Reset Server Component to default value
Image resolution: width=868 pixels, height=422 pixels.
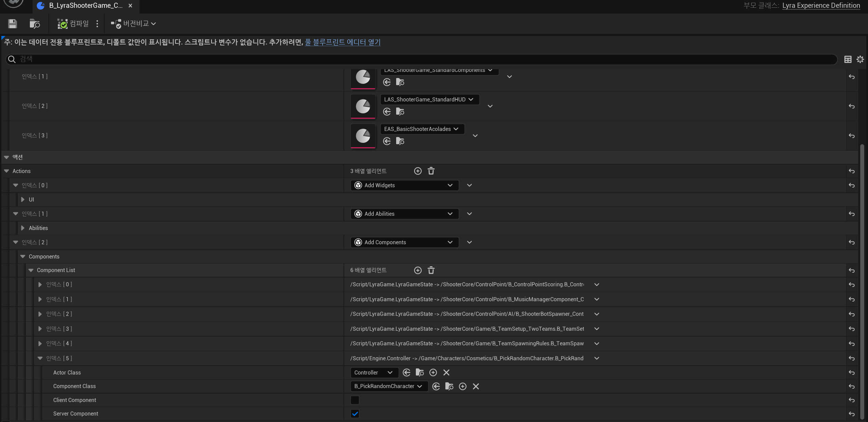[x=851, y=414]
